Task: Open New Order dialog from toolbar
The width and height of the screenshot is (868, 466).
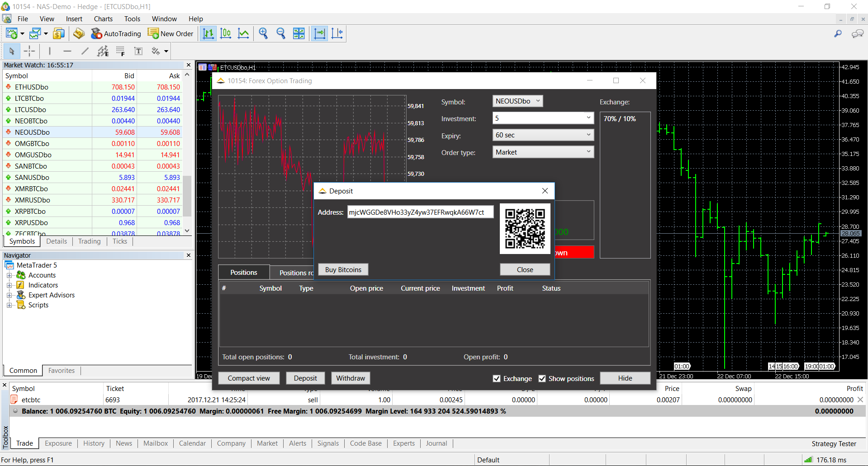Action: pyautogui.click(x=171, y=34)
